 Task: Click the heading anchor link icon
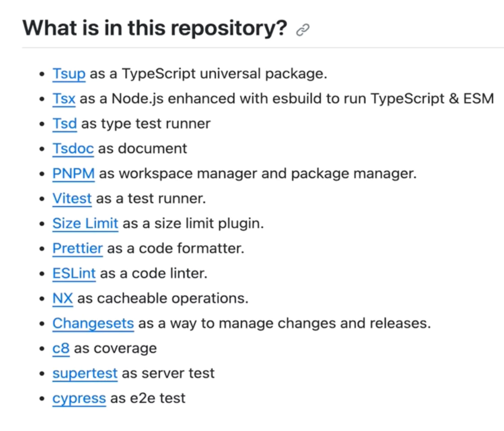click(x=303, y=30)
